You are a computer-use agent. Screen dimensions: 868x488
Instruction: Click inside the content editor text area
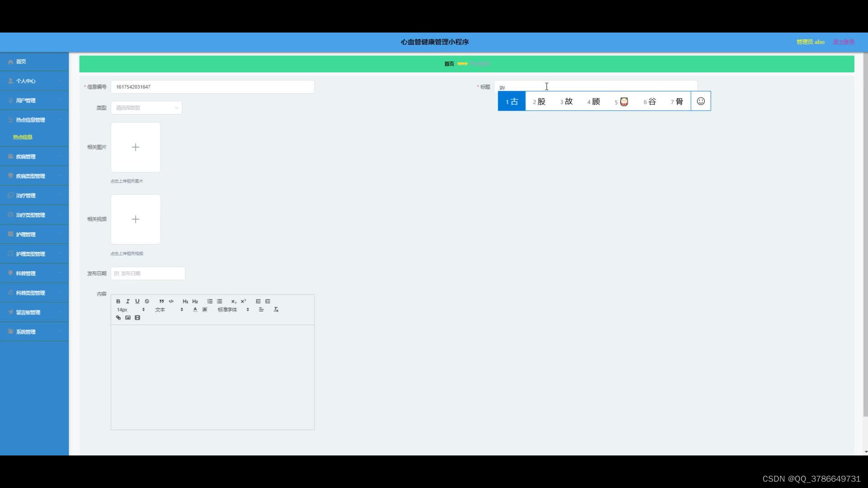click(212, 377)
